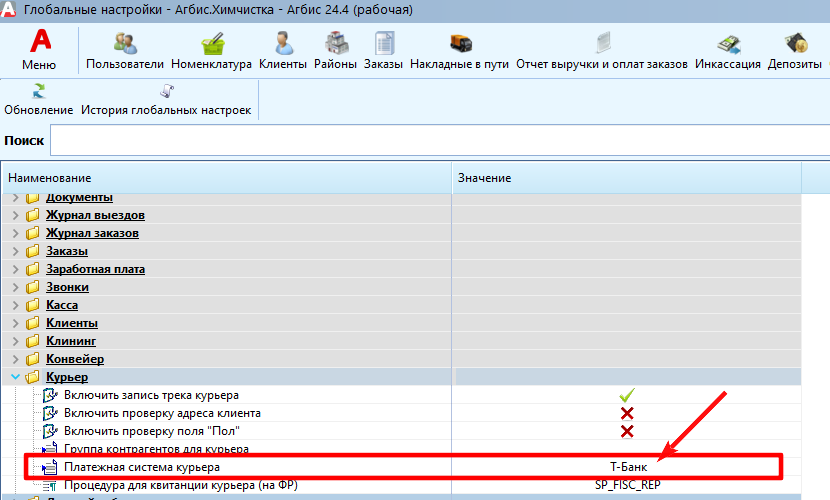Open the Районы section
This screenshot has width=830, height=500.
pyautogui.click(x=336, y=52)
